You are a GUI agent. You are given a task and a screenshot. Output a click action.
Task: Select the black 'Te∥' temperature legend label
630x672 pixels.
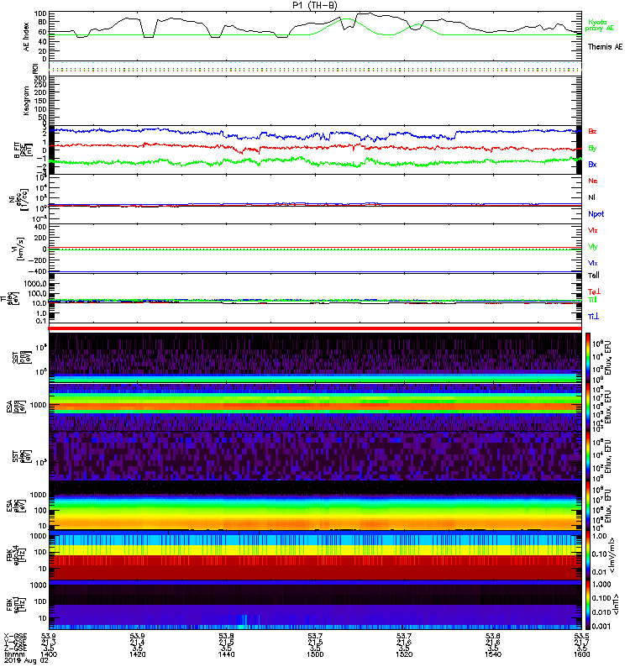click(594, 276)
